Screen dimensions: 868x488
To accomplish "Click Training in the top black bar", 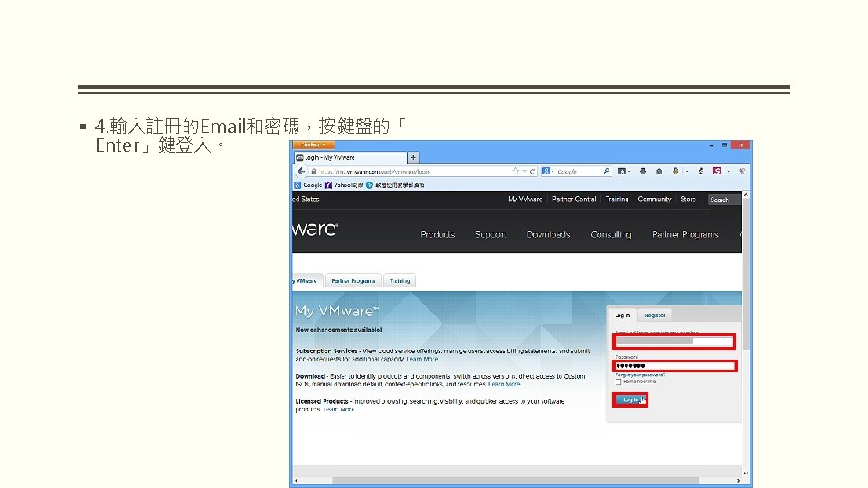I will [617, 199].
